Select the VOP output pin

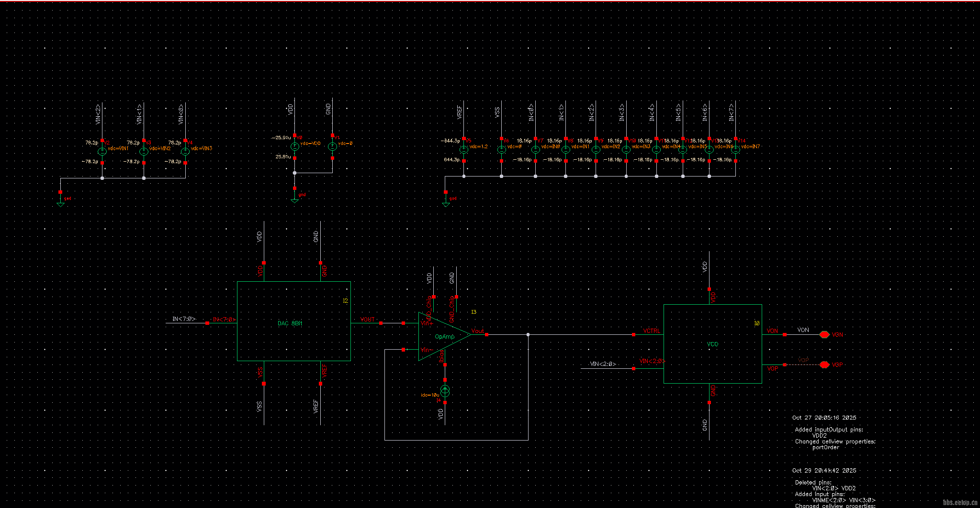824,364
